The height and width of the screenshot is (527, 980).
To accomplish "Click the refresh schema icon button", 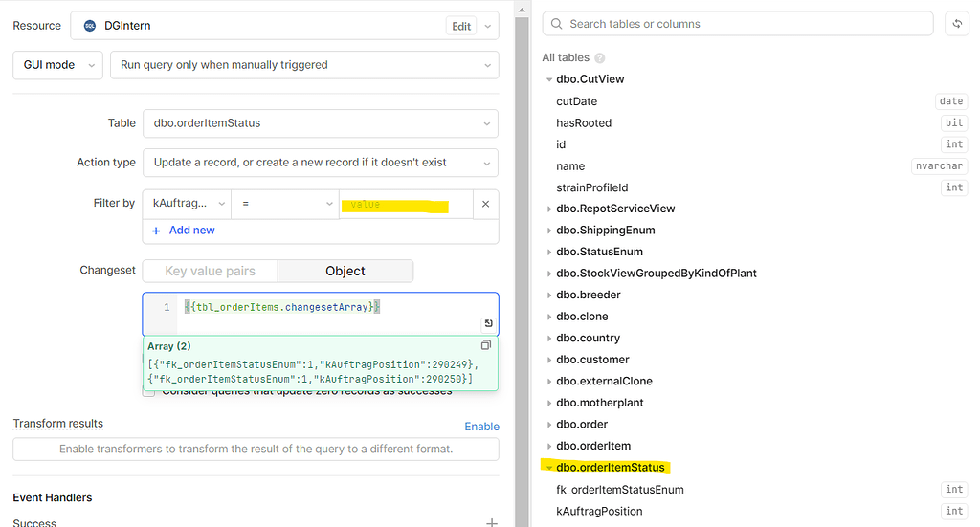I will pyautogui.click(x=957, y=24).
